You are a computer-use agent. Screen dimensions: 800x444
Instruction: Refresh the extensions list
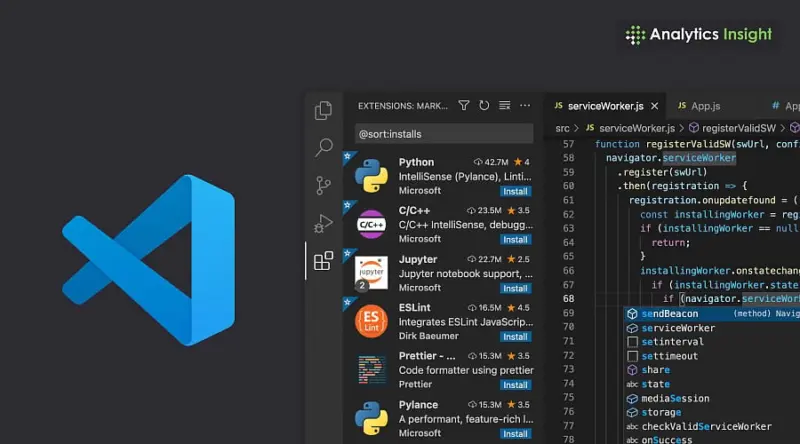tap(484, 105)
